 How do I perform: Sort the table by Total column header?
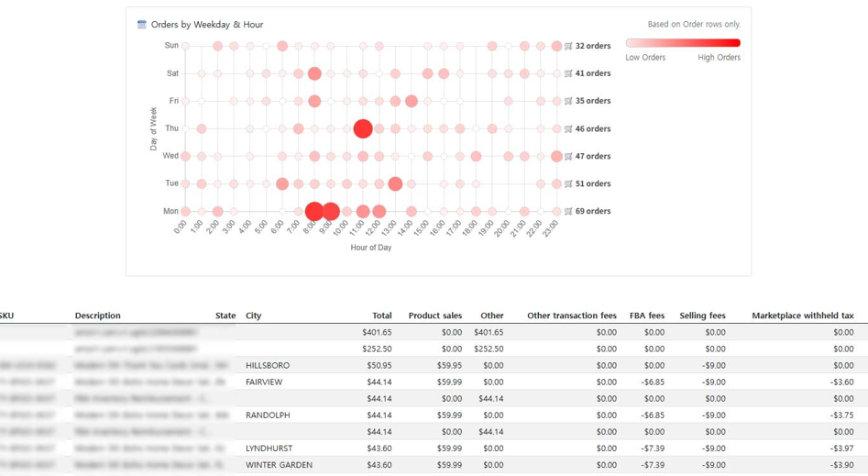(381, 315)
